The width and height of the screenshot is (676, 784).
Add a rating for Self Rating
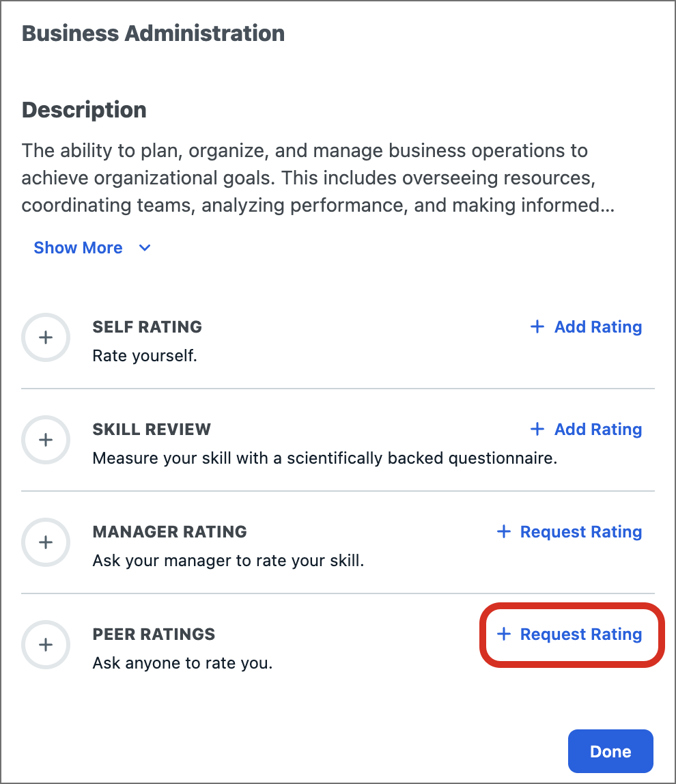coord(597,327)
